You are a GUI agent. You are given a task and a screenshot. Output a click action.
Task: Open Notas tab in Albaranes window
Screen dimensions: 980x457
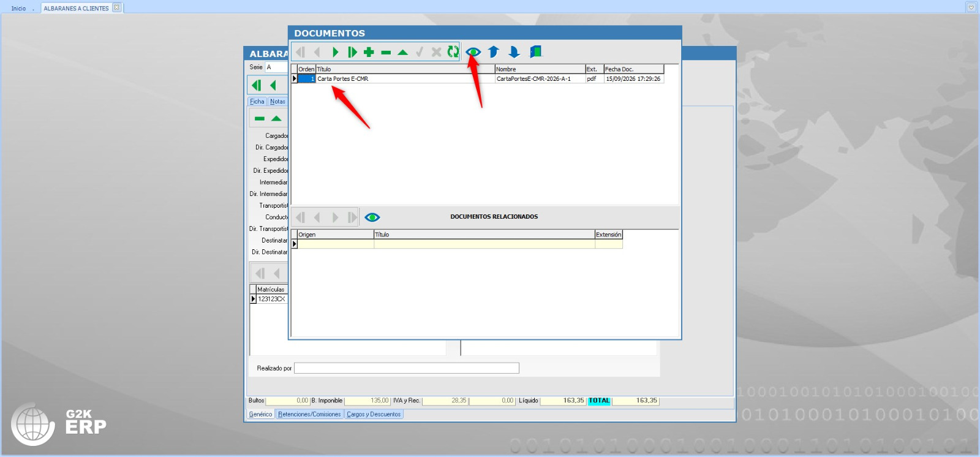277,102
